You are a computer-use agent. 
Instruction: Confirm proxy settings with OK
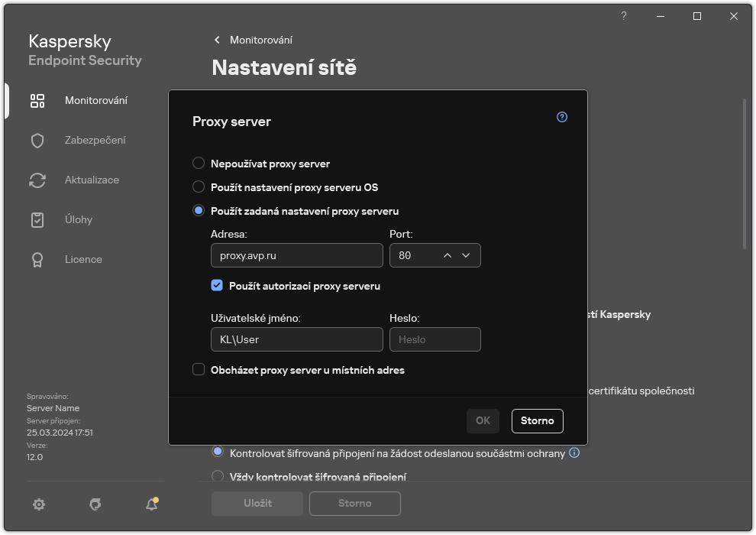point(483,421)
